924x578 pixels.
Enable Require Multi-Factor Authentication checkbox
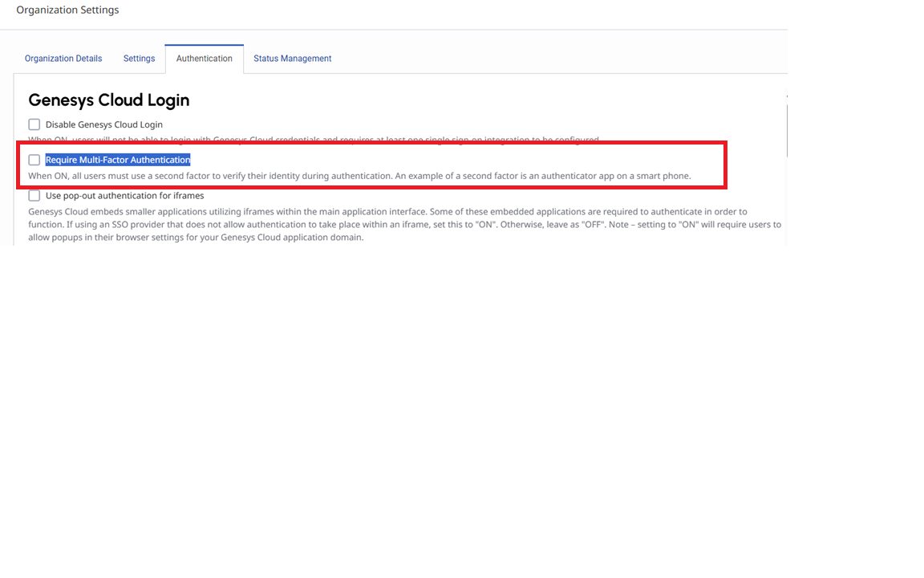pos(34,160)
